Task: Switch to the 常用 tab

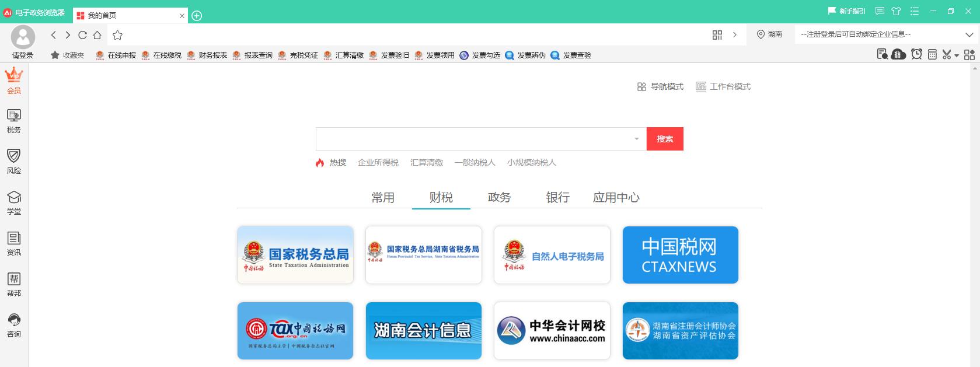Action: click(383, 197)
